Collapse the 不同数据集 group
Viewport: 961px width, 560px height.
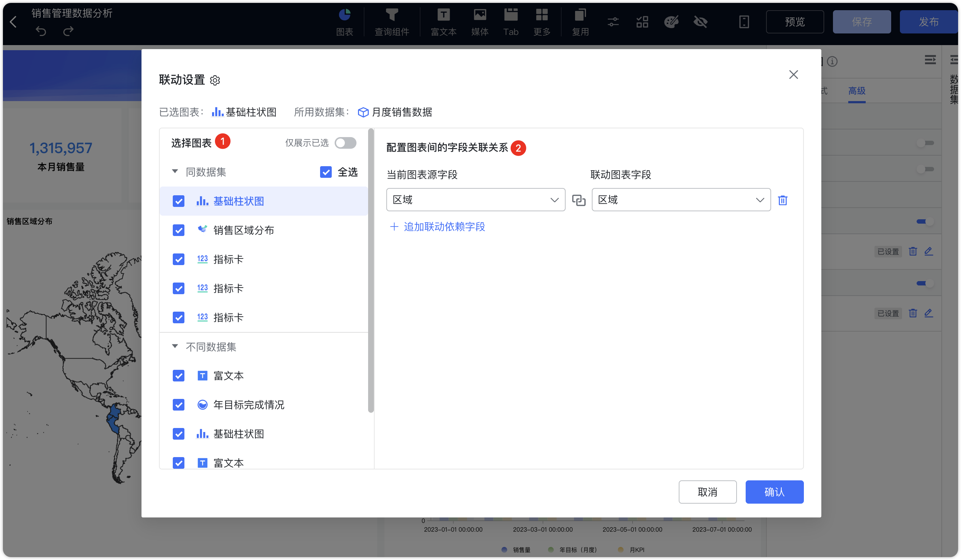coord(175,347)
